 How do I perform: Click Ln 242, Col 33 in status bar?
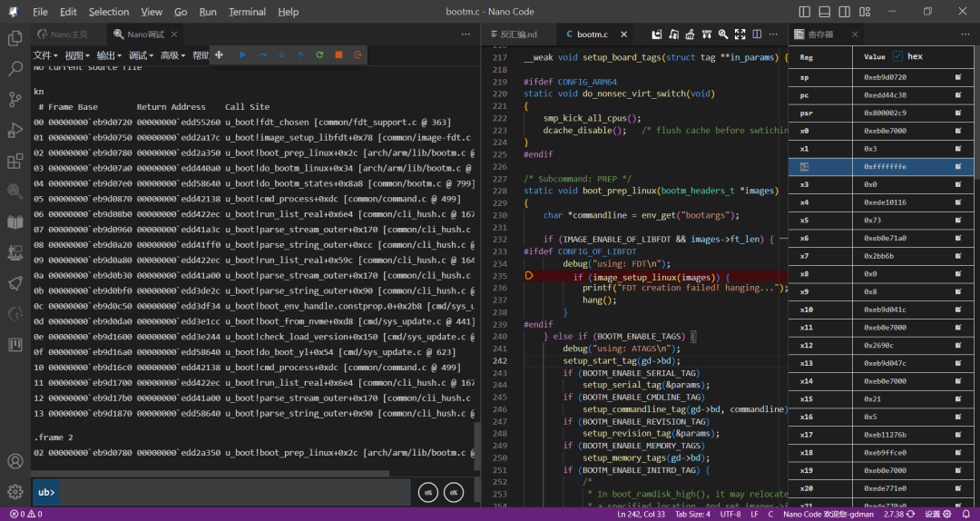tap(641, 514)
